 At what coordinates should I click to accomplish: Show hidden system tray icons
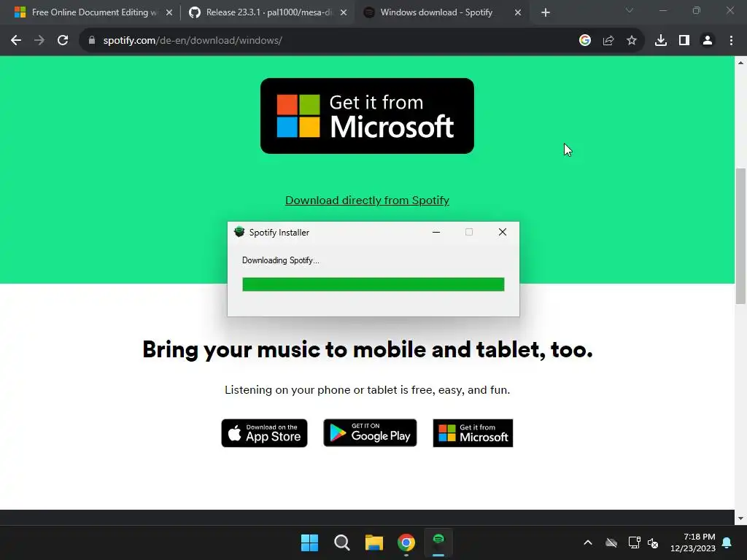[x=588, y=542]
